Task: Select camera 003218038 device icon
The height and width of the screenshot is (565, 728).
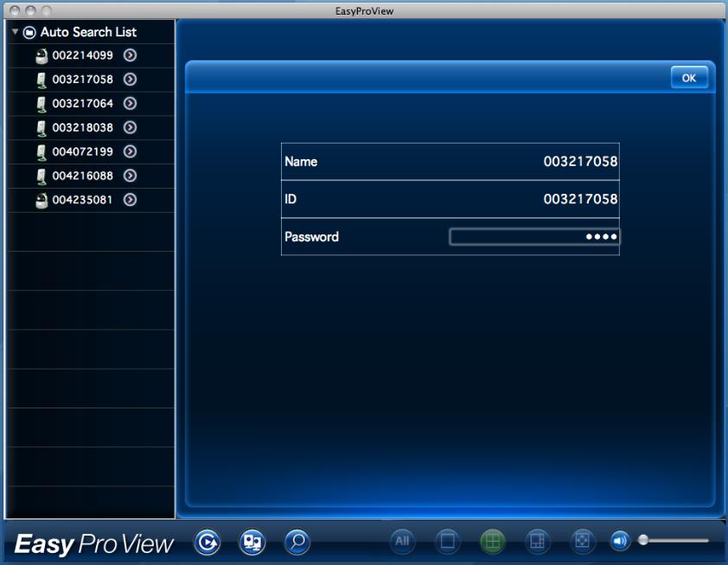Action: [x=42, y=128]
